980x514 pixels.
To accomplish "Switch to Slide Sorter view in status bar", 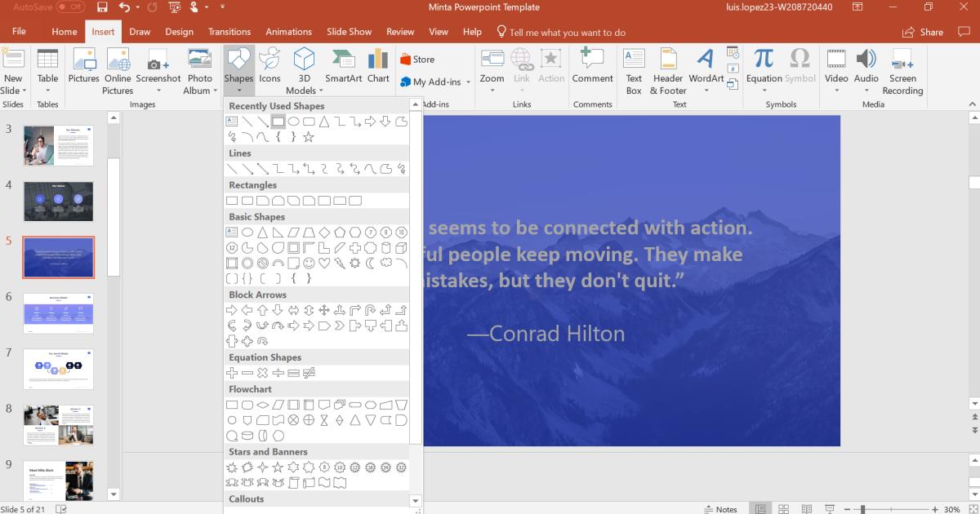I will pos(782,508).
